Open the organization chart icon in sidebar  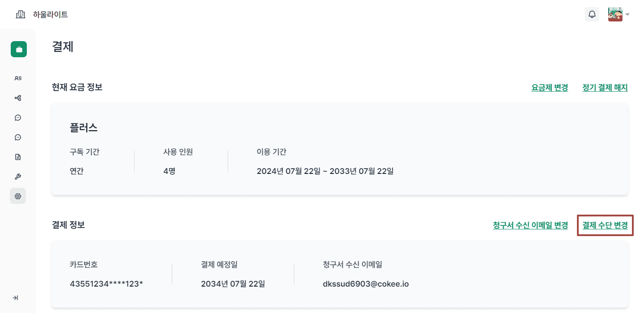click(17, 97)
